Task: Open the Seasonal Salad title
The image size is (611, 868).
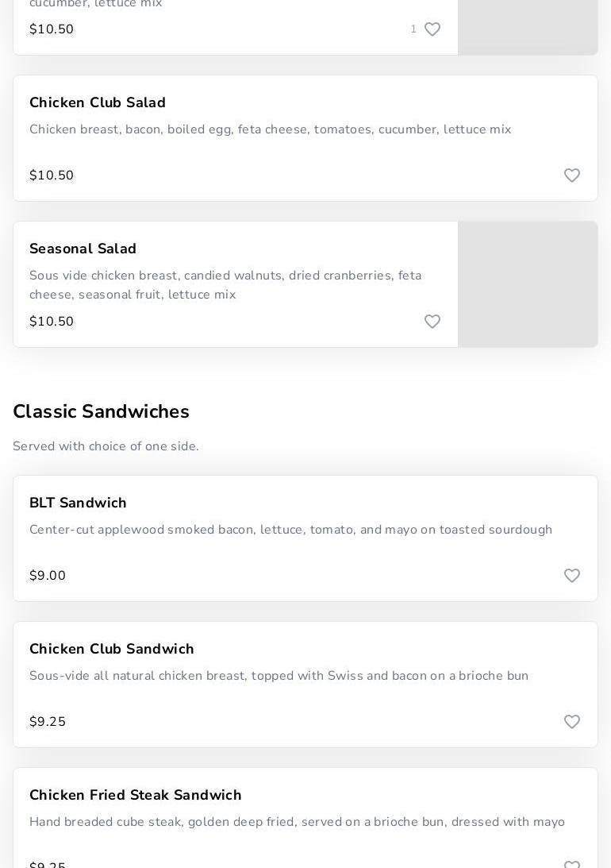Action: click(x=83, y=249)
